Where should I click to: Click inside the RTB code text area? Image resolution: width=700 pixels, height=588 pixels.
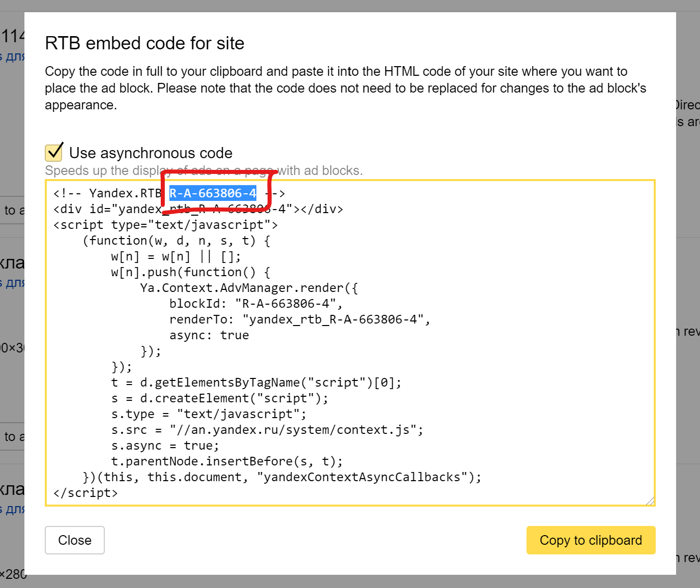350,343
